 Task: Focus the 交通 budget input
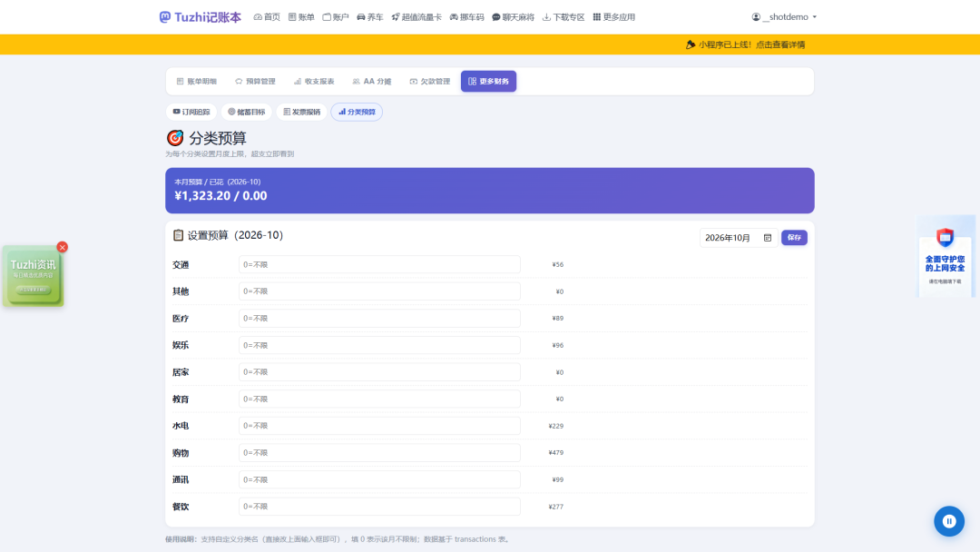pos(379,264)
